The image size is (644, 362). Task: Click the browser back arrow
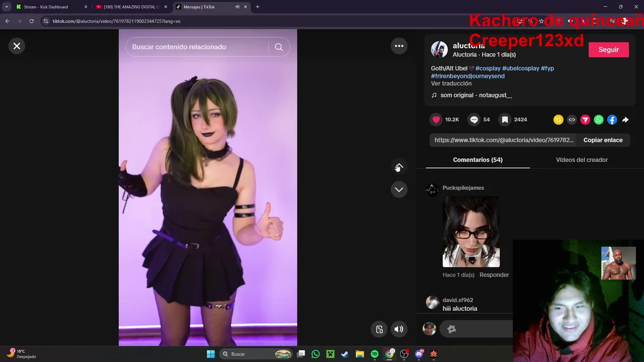7,21
